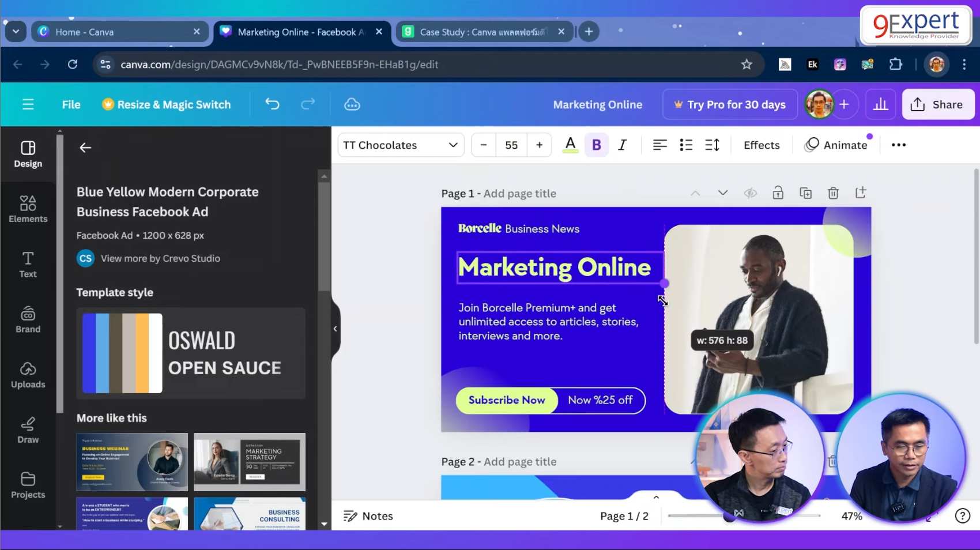Image resolution: width=980 pixels, height=550 pixels.
Task: Open the Text panel
Action: 27,264
